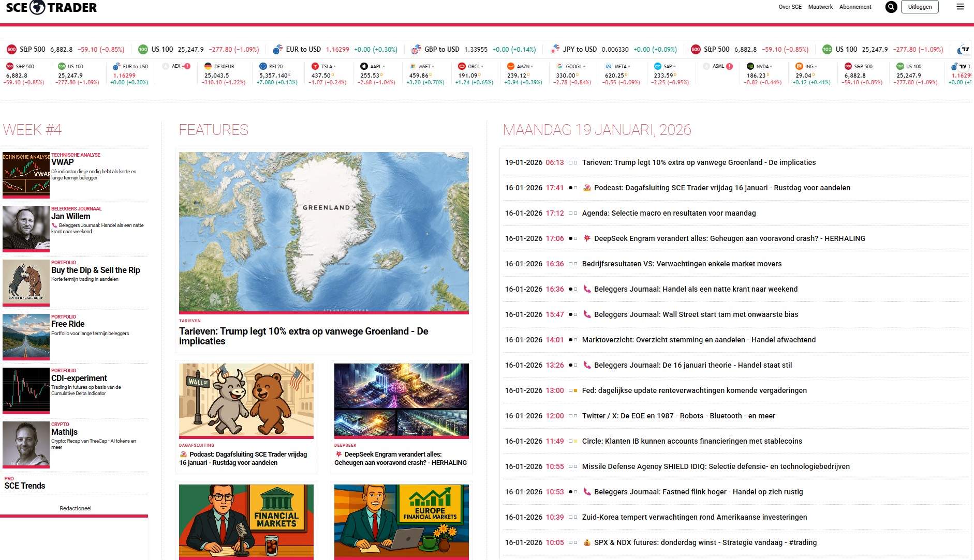The width and height of the screenshot is (974, 560).
Task: Open the Missile Defense Agency SHIELD IDIQ article
Action: click(x=716, y=466)
